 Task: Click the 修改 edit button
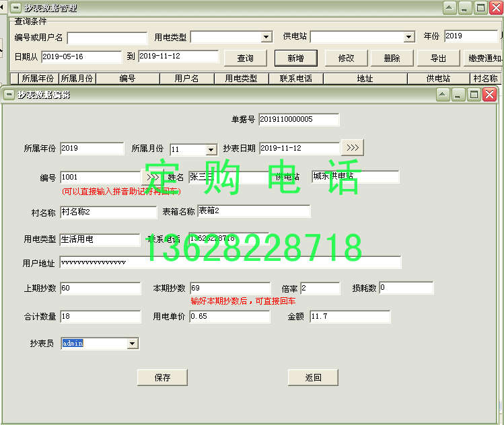[346, 58]
